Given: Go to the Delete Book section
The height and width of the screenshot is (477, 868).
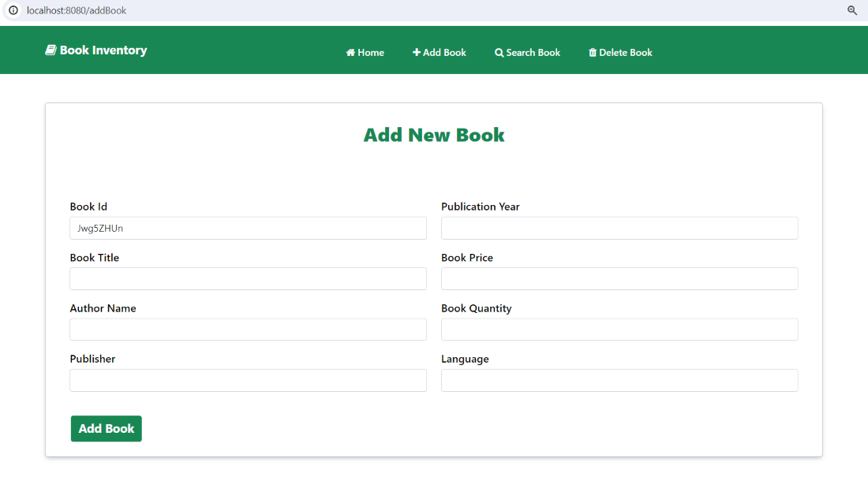Looking at the screenshot, I should click(x=620, y=52).
